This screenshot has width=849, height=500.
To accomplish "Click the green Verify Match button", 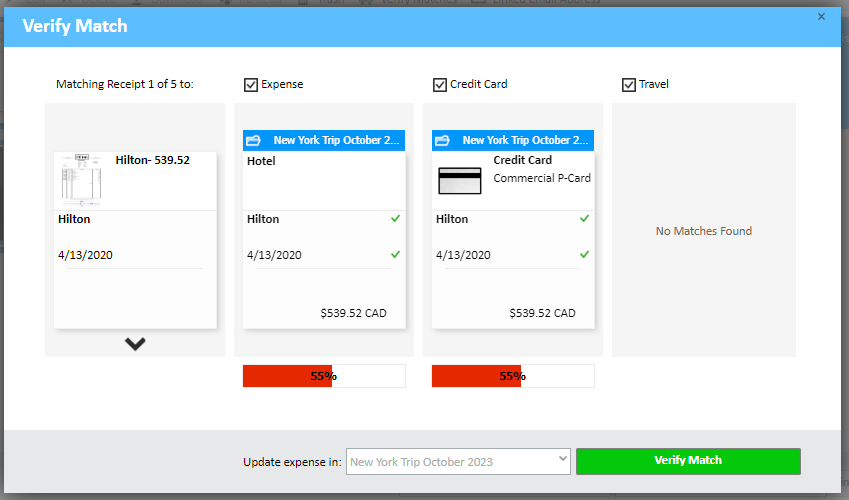I will click(x=688, y=461).
